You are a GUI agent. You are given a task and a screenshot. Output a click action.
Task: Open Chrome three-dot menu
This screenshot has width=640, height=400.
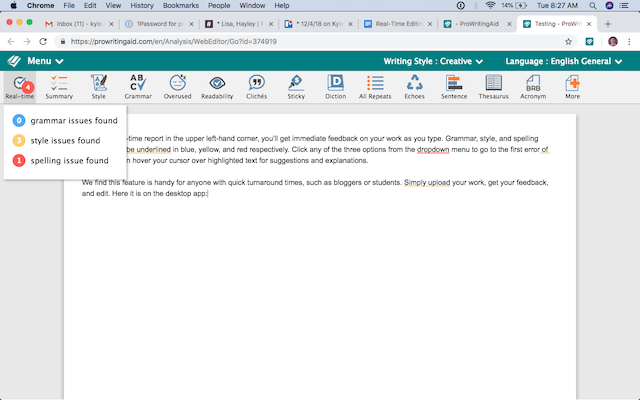[629, 41]
